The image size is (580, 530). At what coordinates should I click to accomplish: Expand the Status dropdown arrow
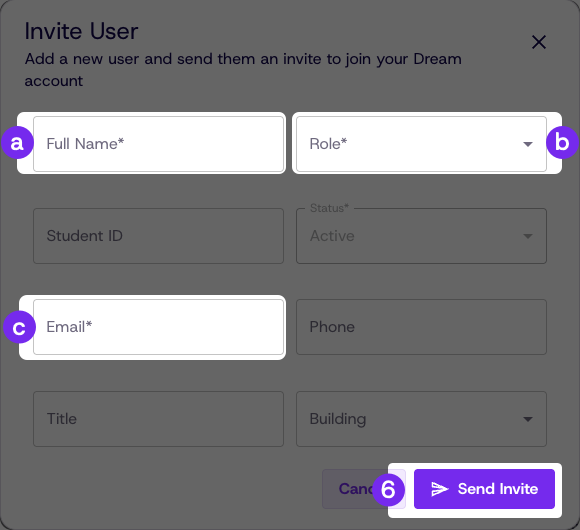(x=528, y=236)
